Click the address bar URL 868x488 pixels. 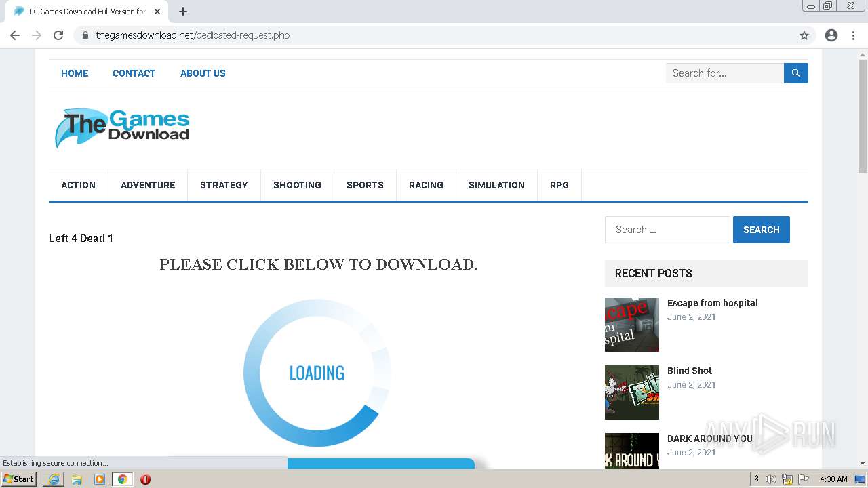tap(193, 35)
